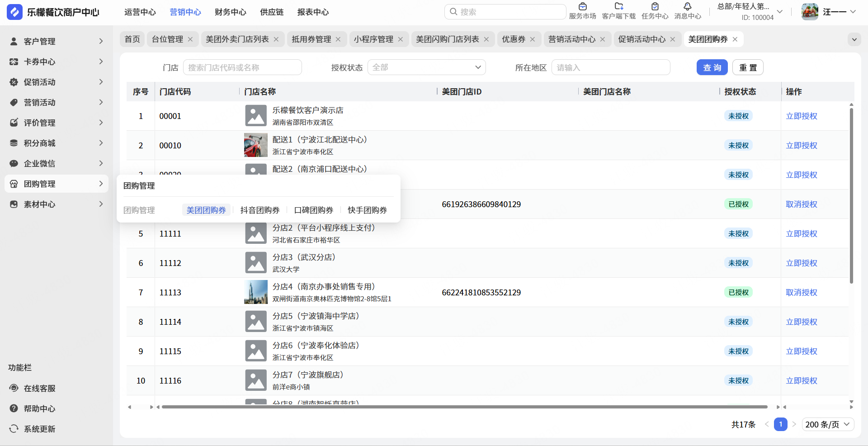Screen dimensions: 868x446
Task: Open 在线客服 headset icon
Action: [14, 388]
